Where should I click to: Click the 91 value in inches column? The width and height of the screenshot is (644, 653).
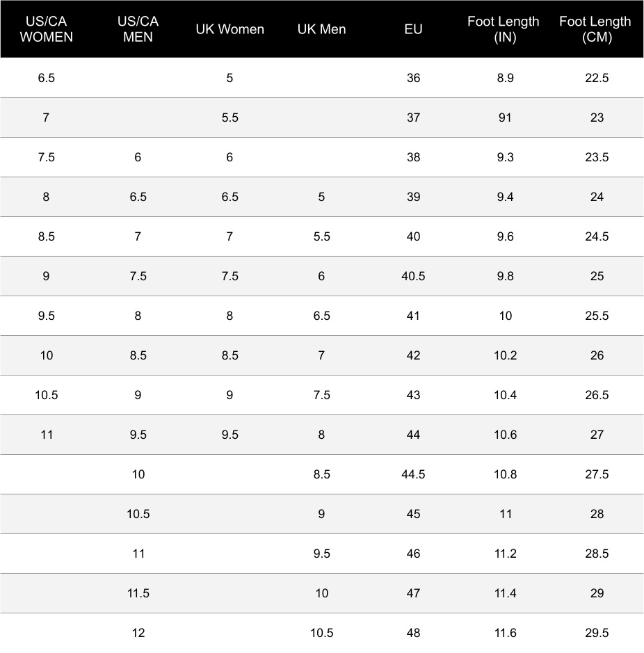[x=505, y=118]
